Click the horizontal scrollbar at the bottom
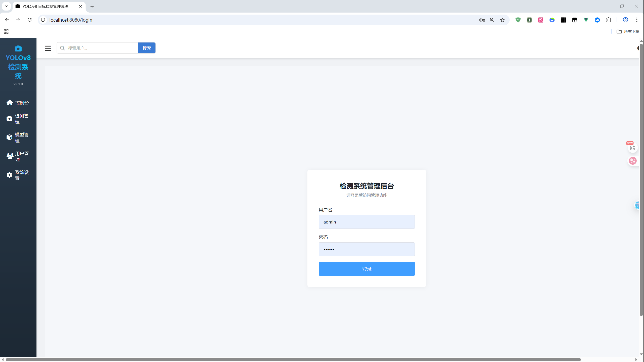The height and width of the screenshot is (362, 644). click(x=293, y=359)
